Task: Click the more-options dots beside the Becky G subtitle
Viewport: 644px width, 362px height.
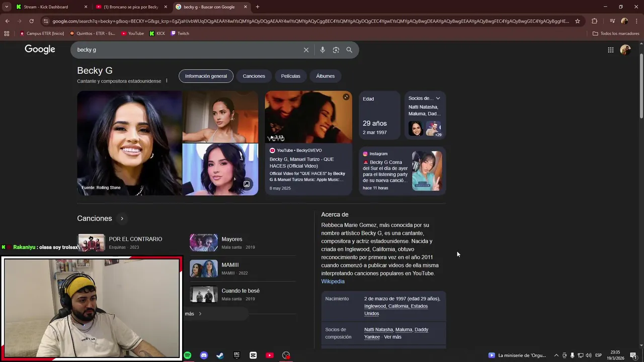Action: click(x=167, y=81)
